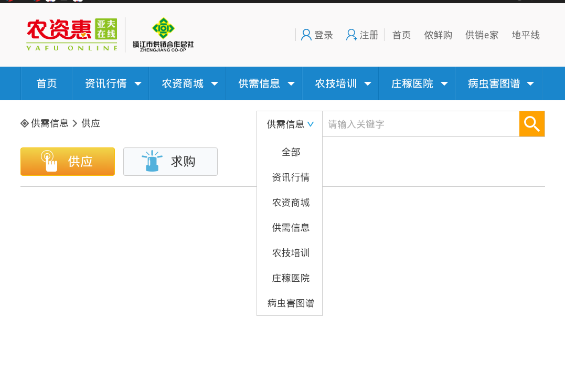Click the register user-plus icon
This screenshot has width=565, height=392.
pos(351,35)
